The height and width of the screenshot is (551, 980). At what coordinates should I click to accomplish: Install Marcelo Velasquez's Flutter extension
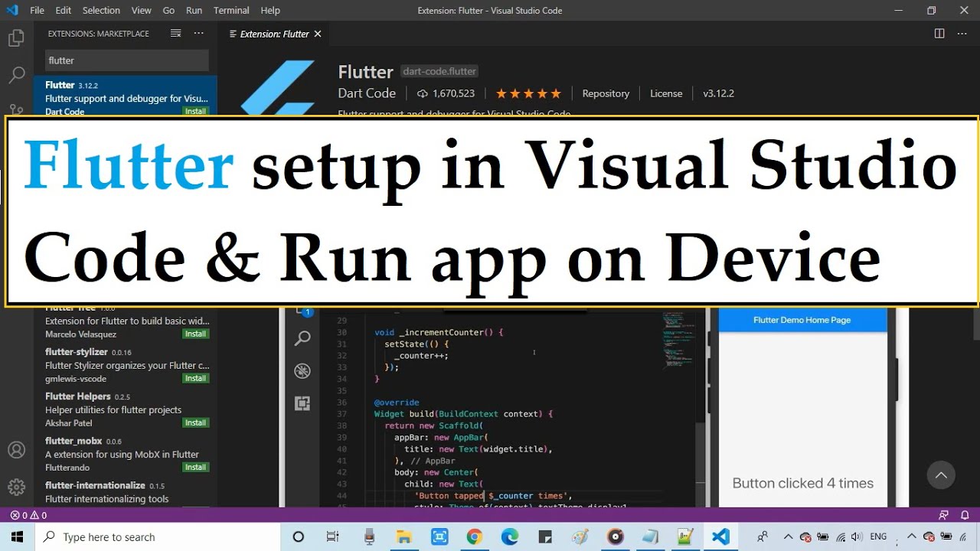(195, 334)
